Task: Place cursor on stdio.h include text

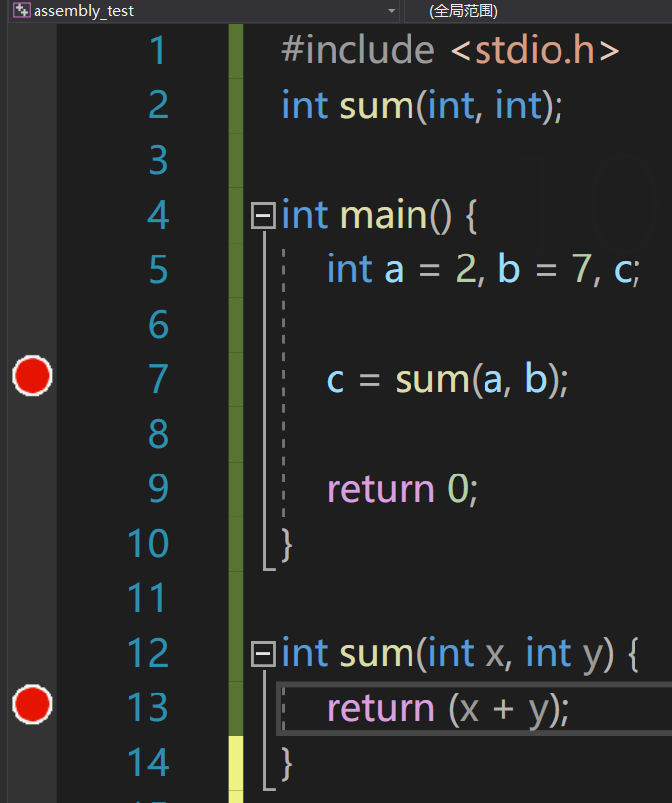Action: coord(535,51)
